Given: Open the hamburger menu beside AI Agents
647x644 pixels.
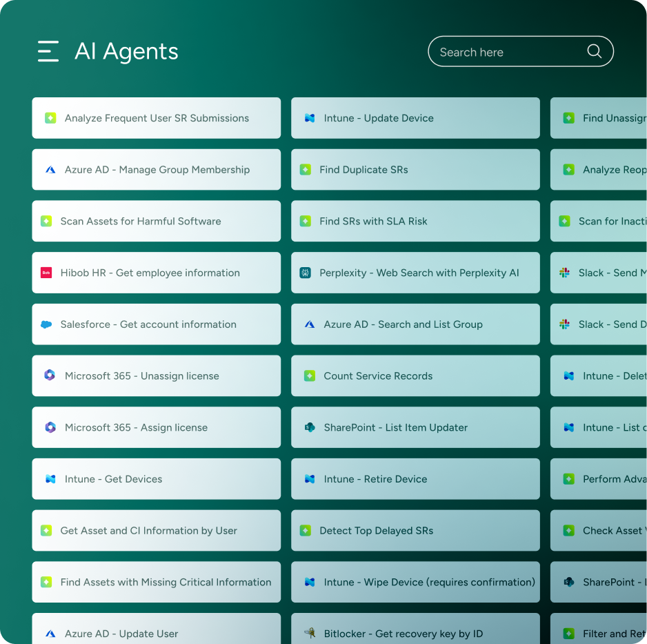Looking at the screenshot, I should (x=48, y=52).
